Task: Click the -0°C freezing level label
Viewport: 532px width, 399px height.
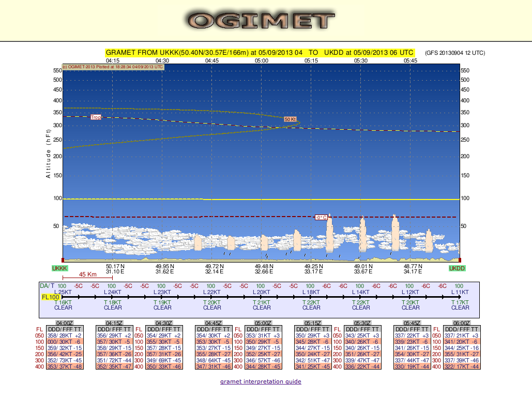Action: click(x=321, y=217)
